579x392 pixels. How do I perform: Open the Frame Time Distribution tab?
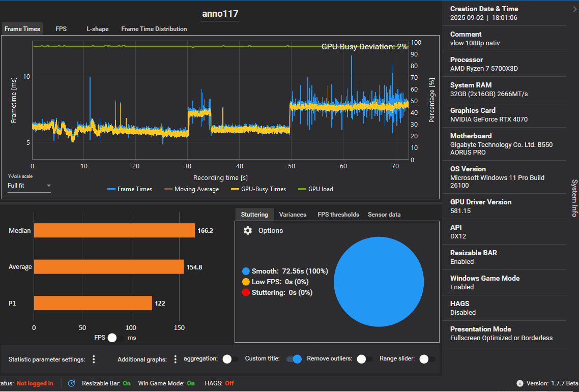154,29
